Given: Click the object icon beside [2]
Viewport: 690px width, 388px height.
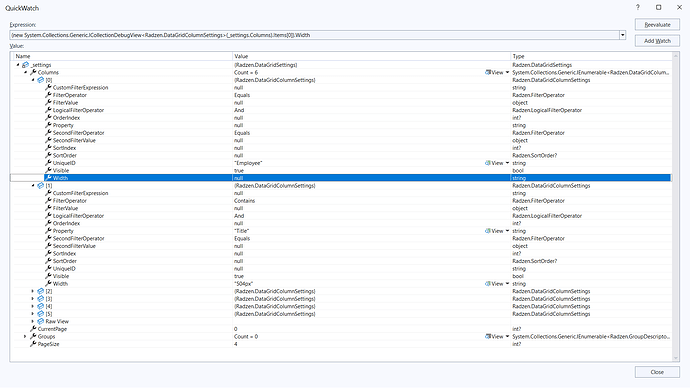Looking at the screenshot, I should pyautogui.click(x=40, y=291).
